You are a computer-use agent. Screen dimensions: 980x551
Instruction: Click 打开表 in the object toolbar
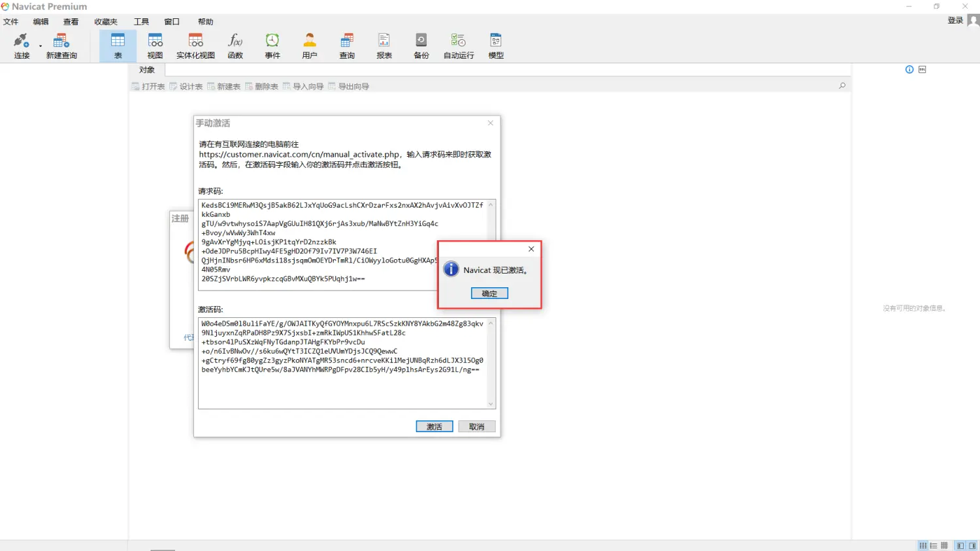148,86
